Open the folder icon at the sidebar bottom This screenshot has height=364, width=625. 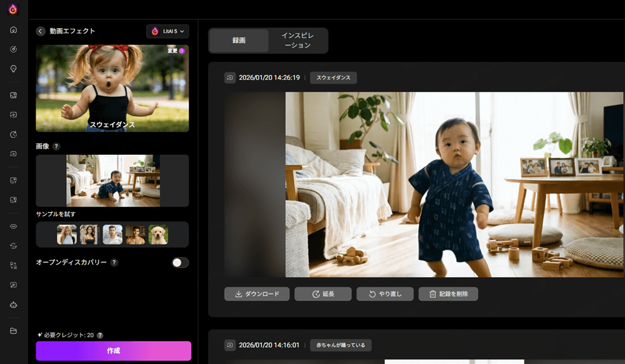click(x=13, y=330)
